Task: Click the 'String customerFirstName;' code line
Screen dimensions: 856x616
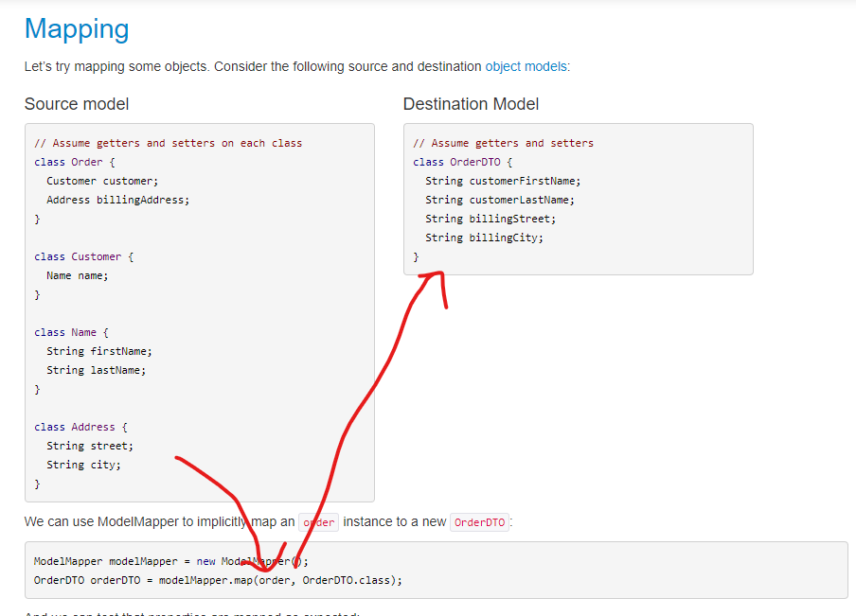Action: point(503,181)
